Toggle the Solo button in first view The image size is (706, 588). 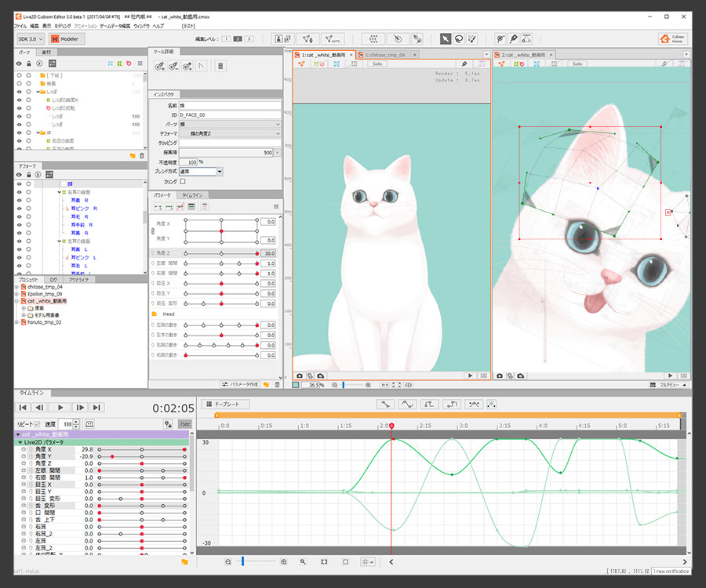[x=377, y=64]
